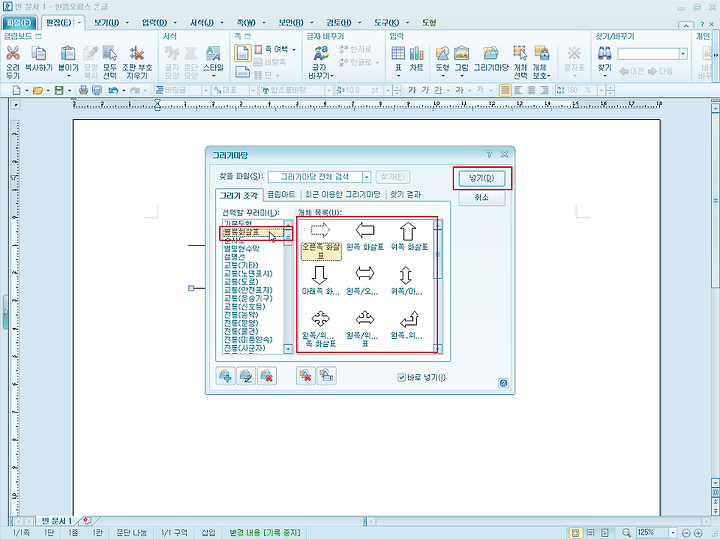Click the open folder icon in quick toolbar
The height and width of the screenshot is (539, 720).
pyautogui.click(x=38, y=90)
